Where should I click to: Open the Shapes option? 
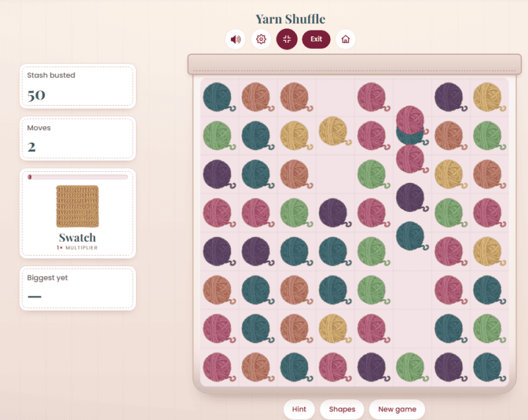pos(342,409)
